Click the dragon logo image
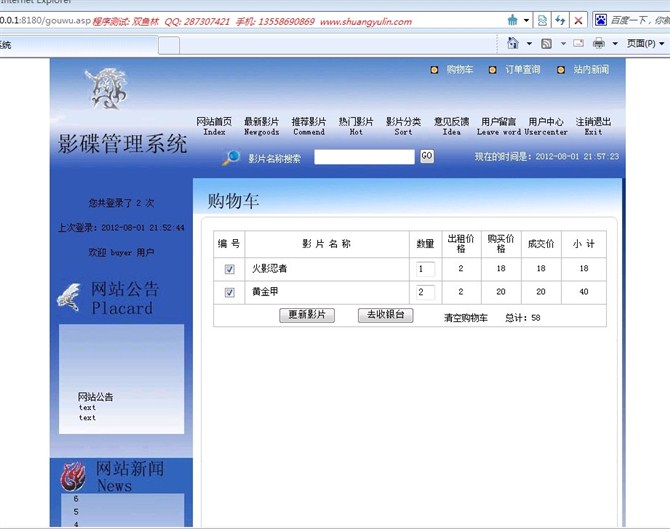The image size is (670, 529). (x=106, y=88)
